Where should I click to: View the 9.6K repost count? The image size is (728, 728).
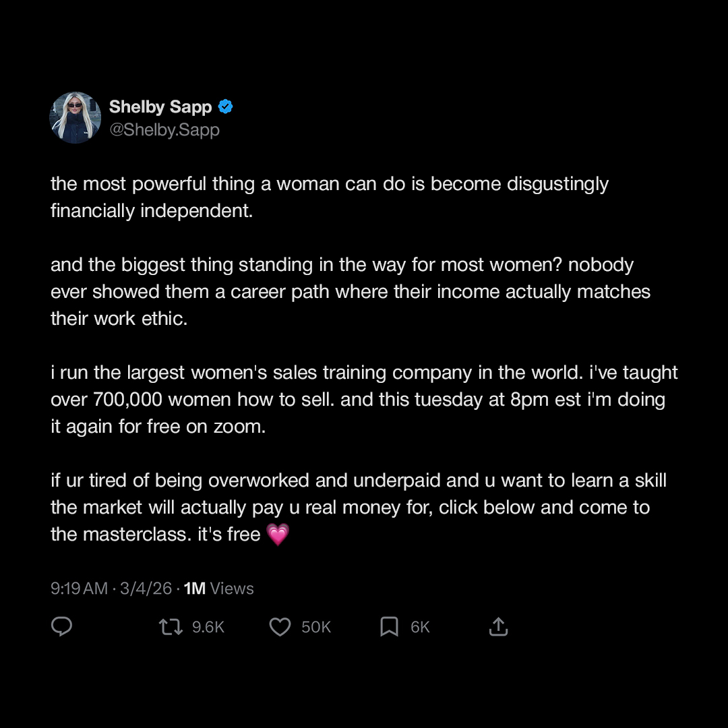coord(208,627)
